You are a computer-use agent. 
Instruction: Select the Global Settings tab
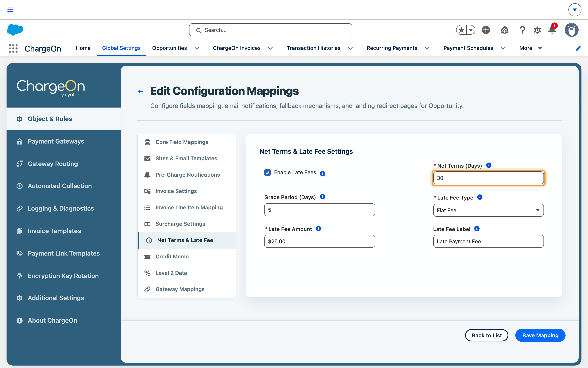pos(121,48)
